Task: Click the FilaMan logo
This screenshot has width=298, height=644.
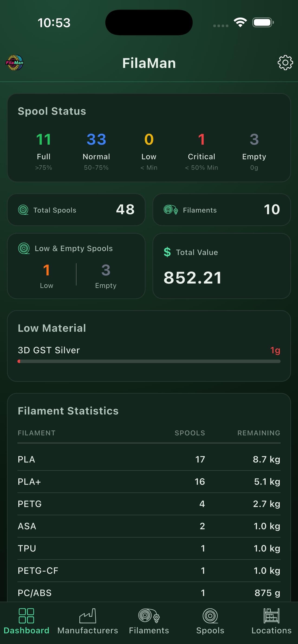Action: click(14, 63)
